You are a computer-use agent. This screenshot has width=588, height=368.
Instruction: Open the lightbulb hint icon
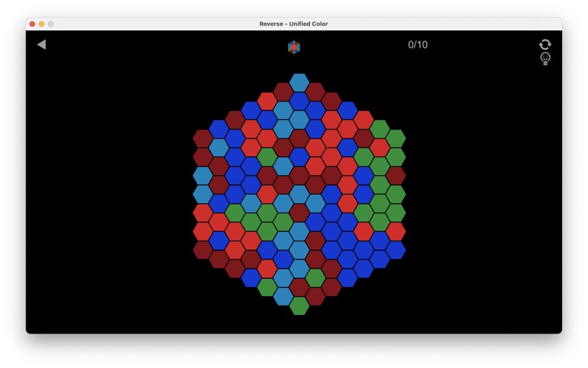(x=545, y=59)
